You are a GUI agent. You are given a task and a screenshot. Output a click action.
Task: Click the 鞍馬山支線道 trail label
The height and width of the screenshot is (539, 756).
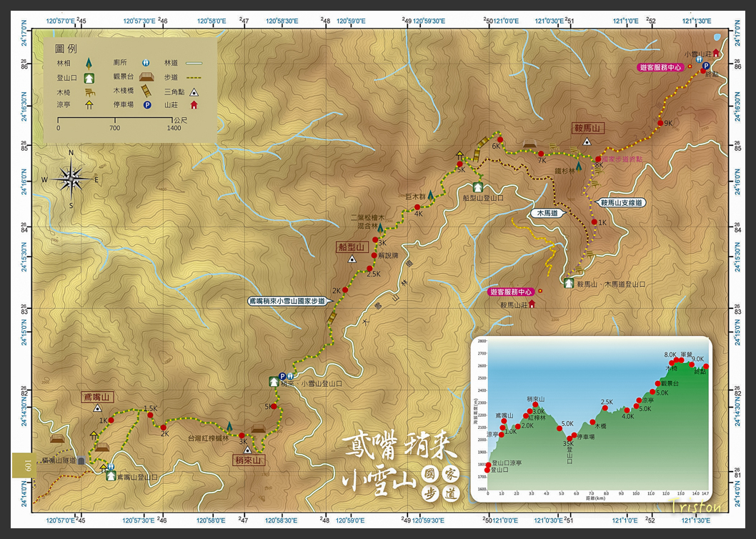point(620,201)
